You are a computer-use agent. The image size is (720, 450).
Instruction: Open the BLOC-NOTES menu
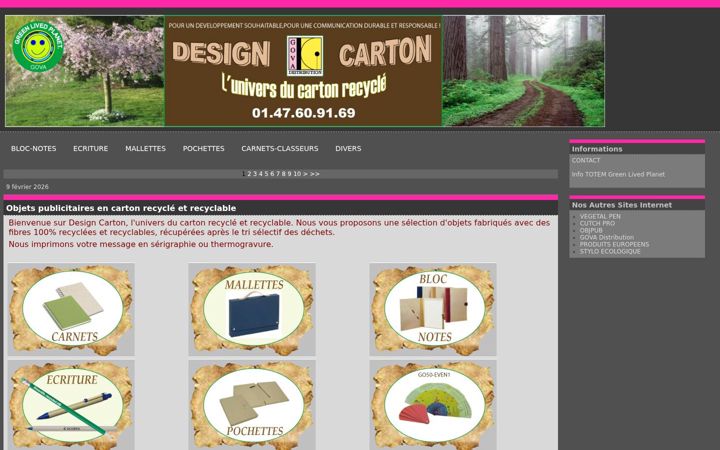coord(34,149)
